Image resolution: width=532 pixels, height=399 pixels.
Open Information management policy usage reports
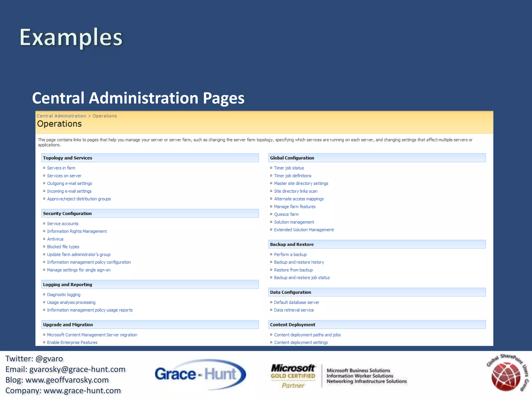click(90, 310)
